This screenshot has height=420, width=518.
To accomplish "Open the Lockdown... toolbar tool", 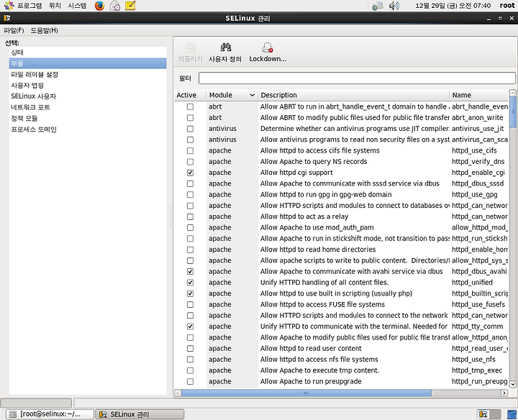I will [x=268, y=52].
